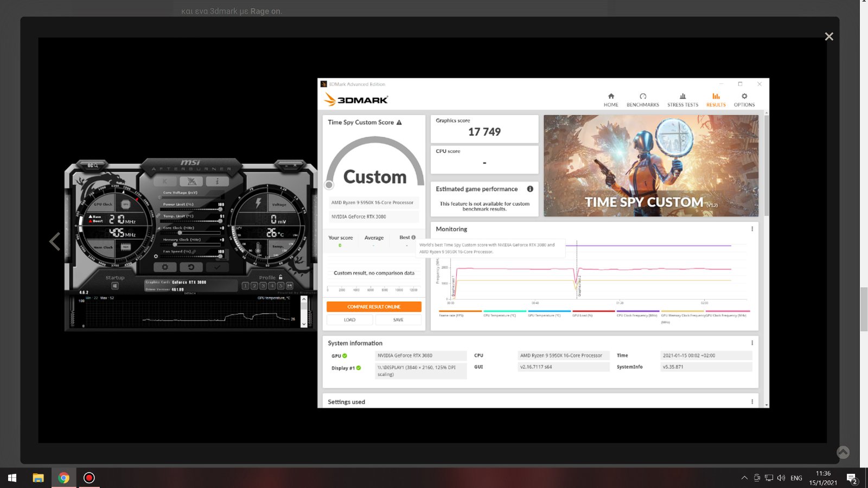
Task: Click warning icon beside Time Spy Custom Score
Action: point(399,123)
